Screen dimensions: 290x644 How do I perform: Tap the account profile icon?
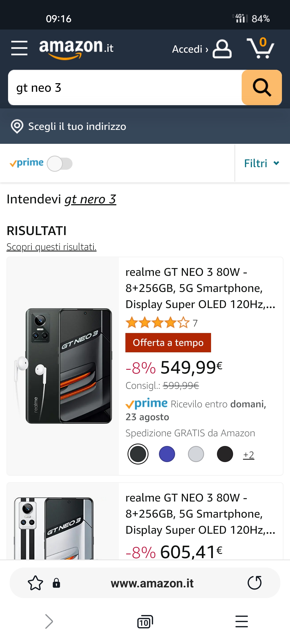[222, 49]
